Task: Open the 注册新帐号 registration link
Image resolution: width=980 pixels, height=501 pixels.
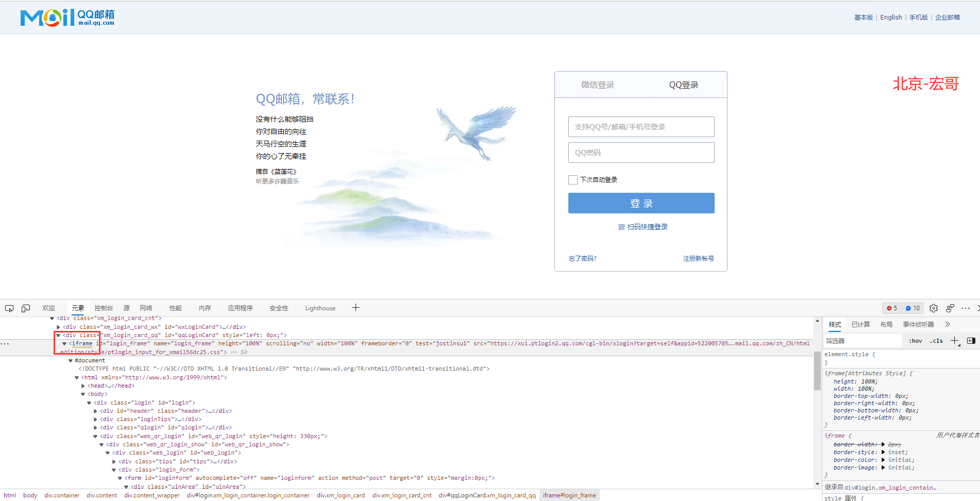Action: [x=699, y=258]
